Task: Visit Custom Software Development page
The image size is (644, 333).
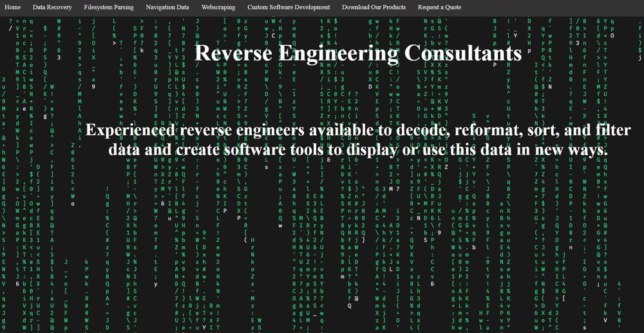Action: click(x=289, y=7)
